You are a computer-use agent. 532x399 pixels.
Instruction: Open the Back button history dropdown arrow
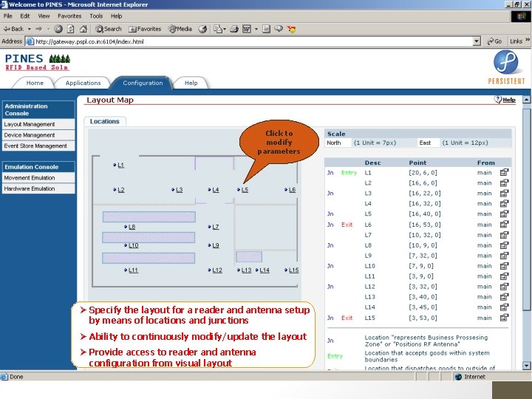coord(29,29)
